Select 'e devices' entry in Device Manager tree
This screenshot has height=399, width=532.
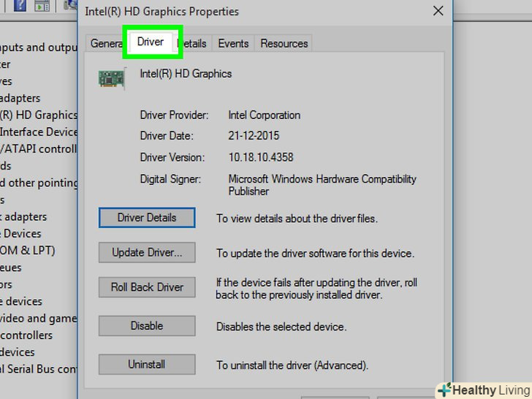point(21,301)
